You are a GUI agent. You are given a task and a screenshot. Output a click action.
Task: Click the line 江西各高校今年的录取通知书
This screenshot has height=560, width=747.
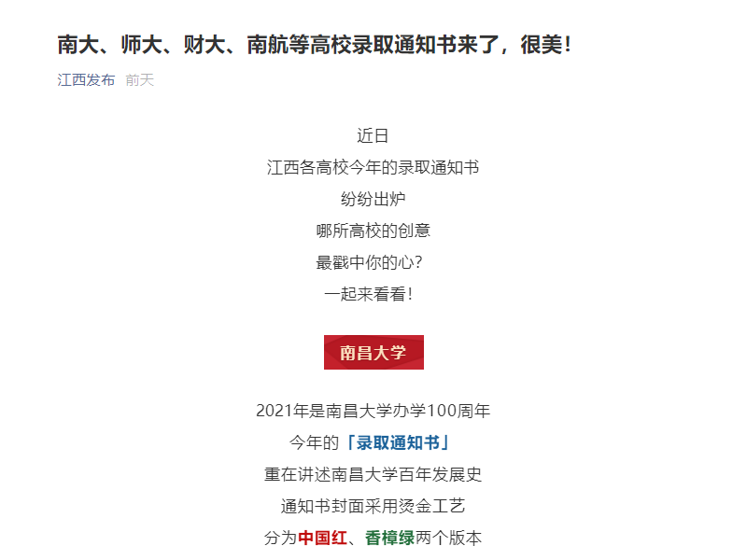point(373,168)
